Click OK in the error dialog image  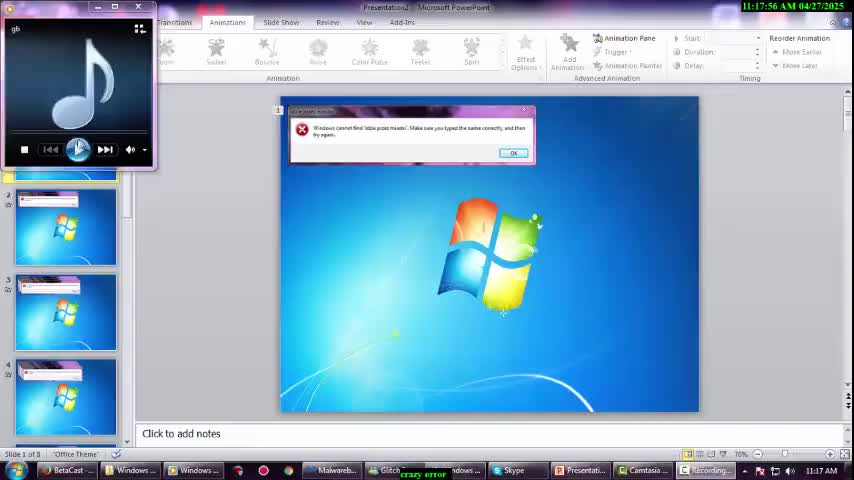(514, 153)
